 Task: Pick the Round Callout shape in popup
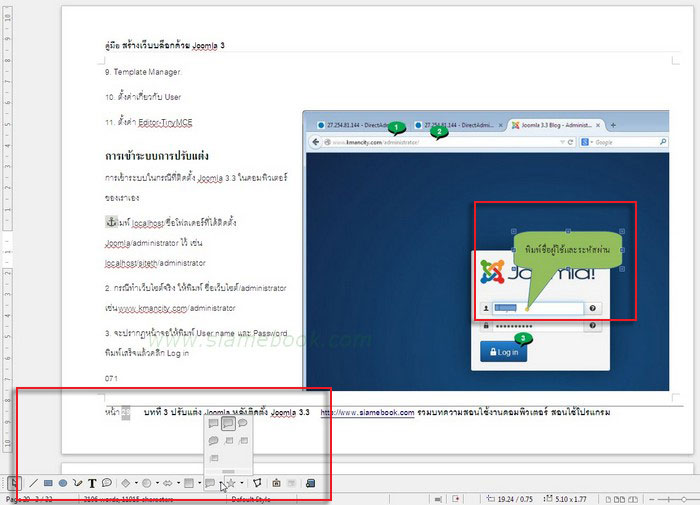(242, 423)
